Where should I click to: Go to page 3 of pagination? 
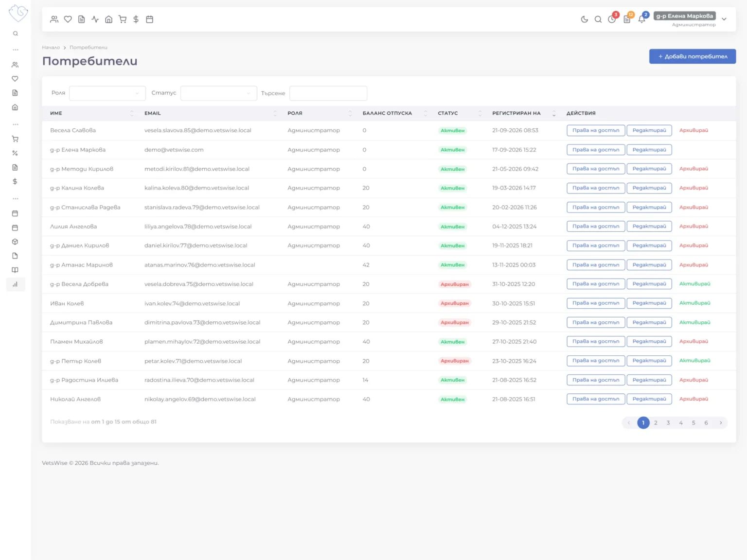[668, 423]
